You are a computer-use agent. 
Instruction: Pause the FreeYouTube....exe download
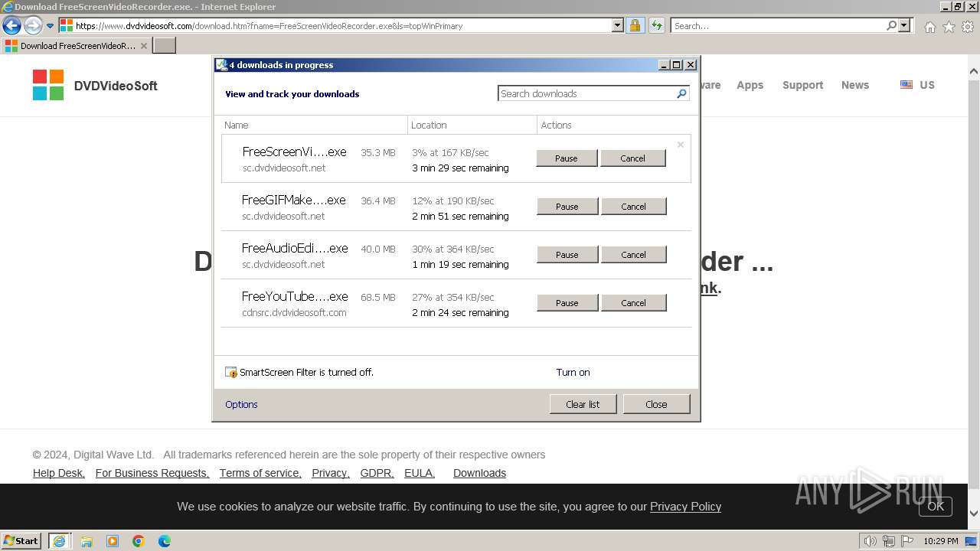click(567, 303)
